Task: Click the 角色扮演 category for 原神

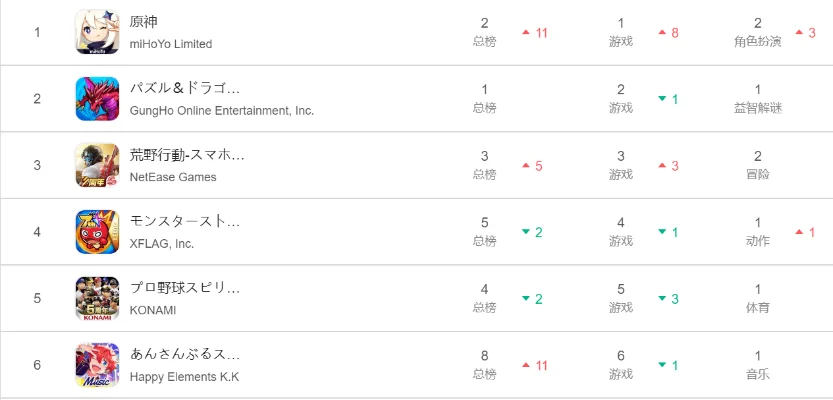Action: [x=758, y=41]
